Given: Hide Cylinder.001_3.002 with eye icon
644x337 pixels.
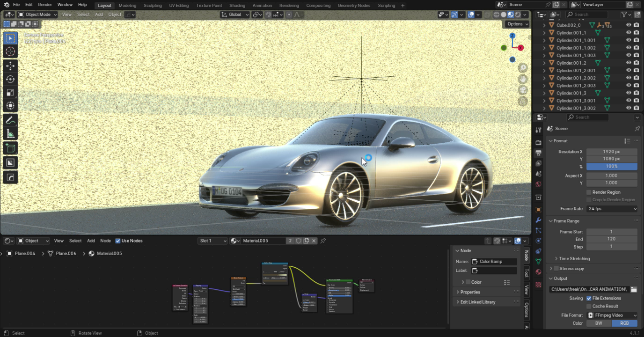Looking at the screenshot, I should (629, 108).
